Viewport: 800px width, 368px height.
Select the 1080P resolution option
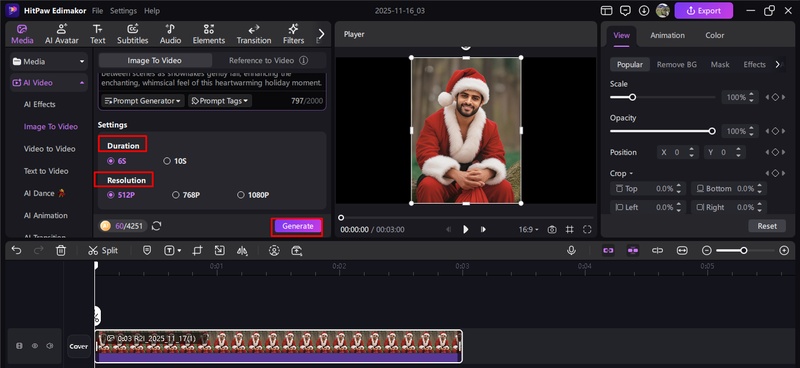pos(253,195)
